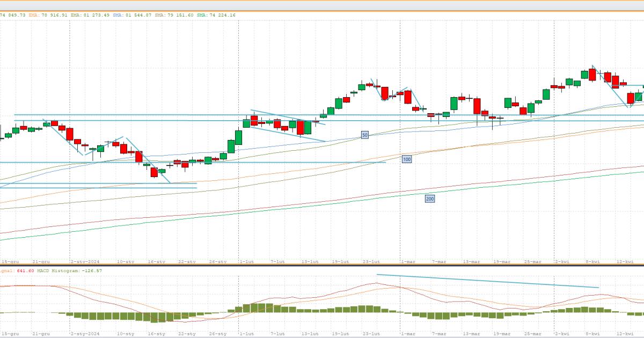Click the green EMA 81 273.49 legend entry

coord(90,15)
